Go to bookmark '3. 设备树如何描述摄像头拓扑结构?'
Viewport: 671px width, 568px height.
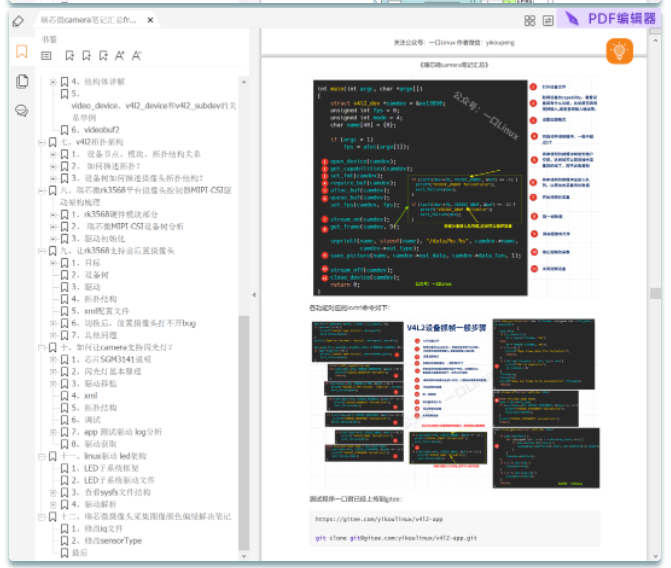click(137, 178)
